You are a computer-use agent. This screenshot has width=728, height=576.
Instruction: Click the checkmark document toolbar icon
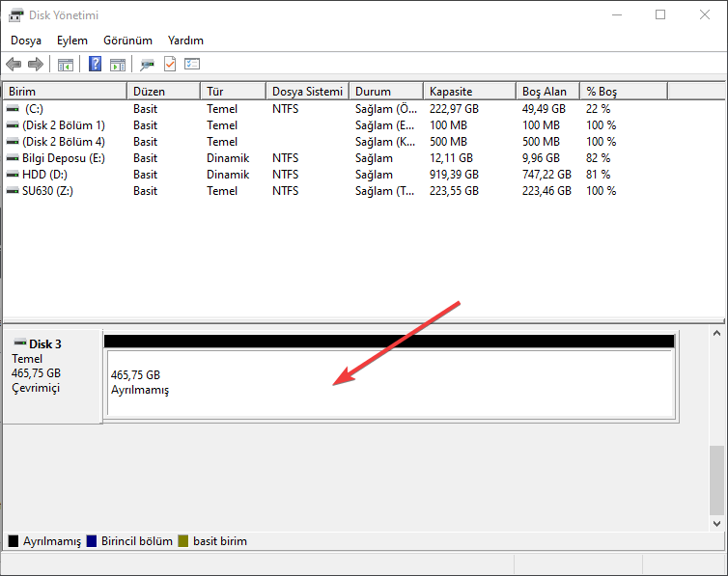170,64
